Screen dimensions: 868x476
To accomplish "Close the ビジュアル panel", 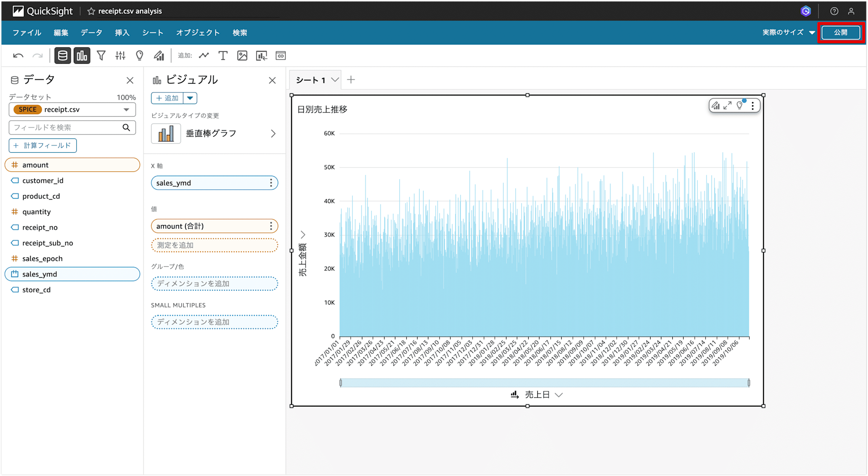I will pyautogui.click(x=272, y=80).
